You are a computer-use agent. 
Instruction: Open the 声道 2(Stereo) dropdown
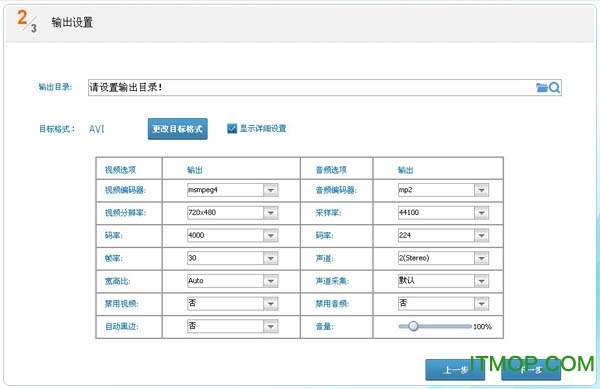pyautogui.click(x=443, y=258)
